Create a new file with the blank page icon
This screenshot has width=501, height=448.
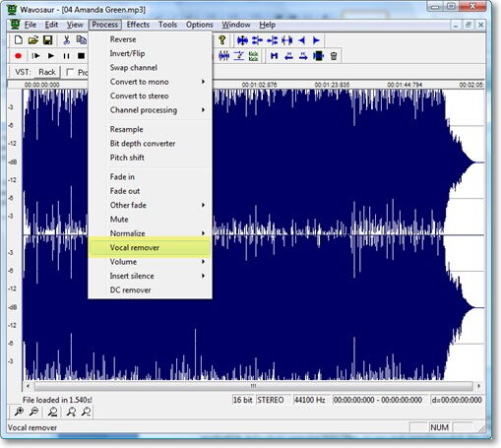19,40
